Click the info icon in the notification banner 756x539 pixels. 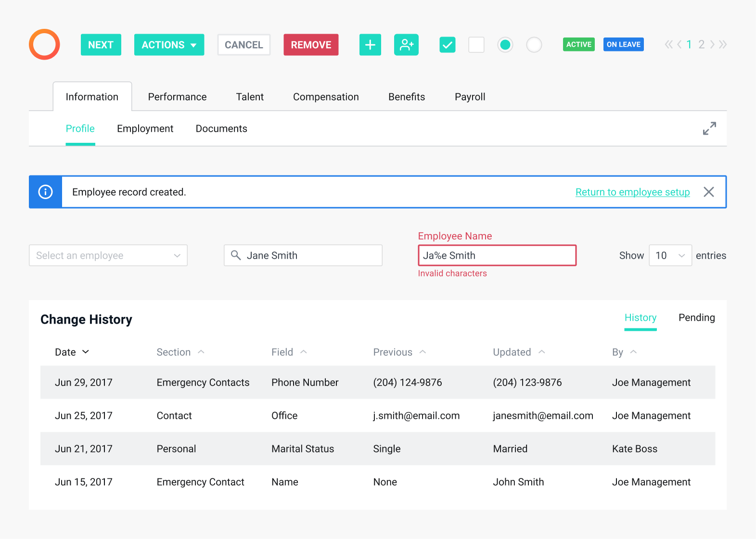[46, 192]
